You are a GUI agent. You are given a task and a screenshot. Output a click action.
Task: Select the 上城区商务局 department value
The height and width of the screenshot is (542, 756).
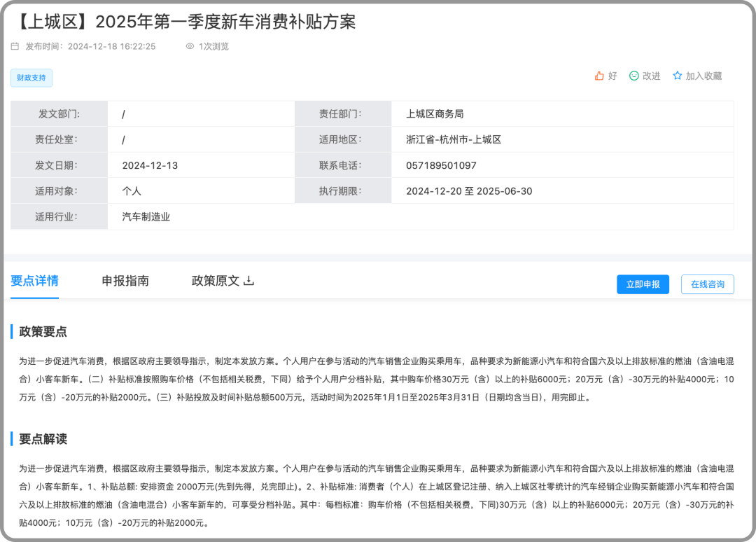435,113
